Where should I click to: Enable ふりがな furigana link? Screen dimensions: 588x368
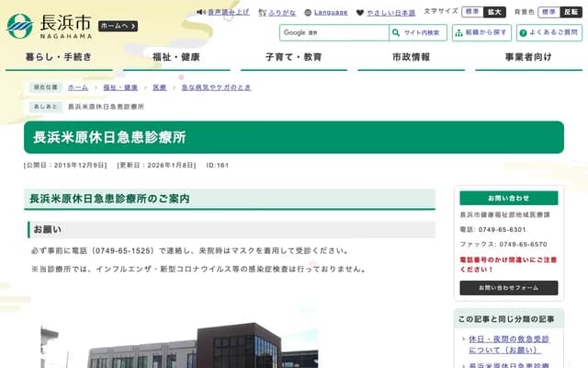282,13
